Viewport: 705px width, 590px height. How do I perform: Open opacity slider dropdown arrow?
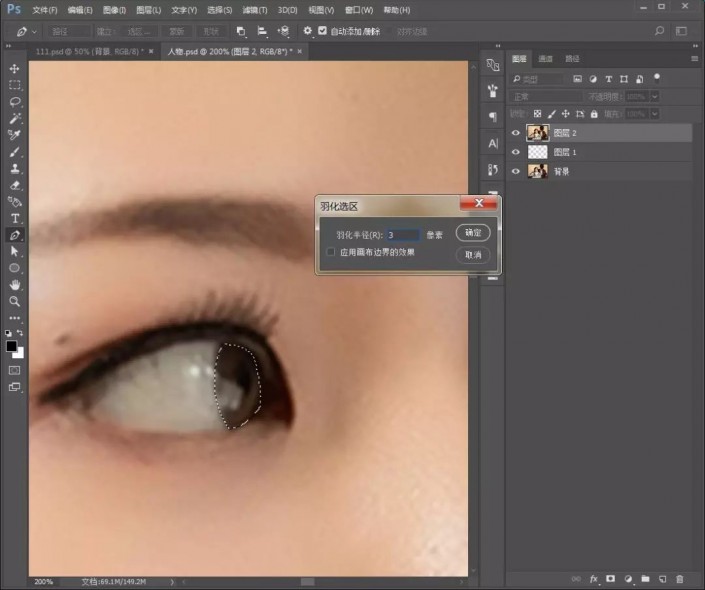click(655, 97)
